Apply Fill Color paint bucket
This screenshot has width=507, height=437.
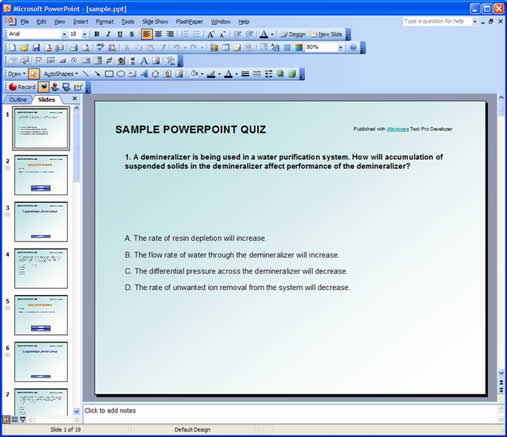coord(195,74)
